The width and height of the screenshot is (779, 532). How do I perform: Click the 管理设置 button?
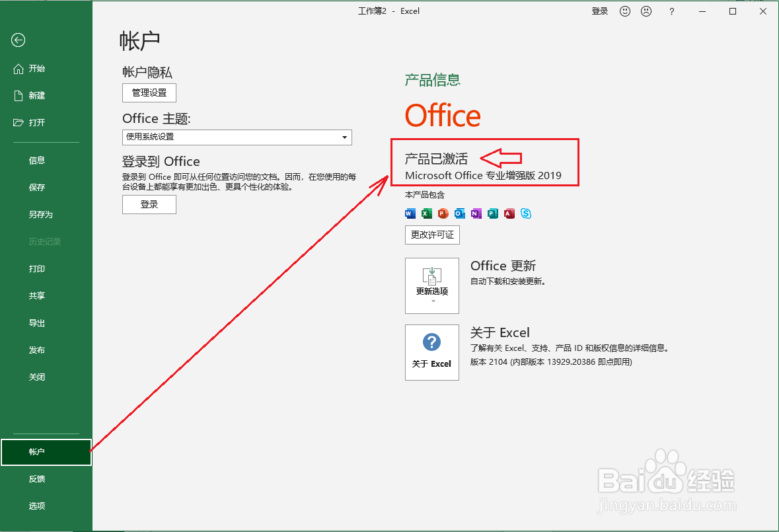coord(149,93)
